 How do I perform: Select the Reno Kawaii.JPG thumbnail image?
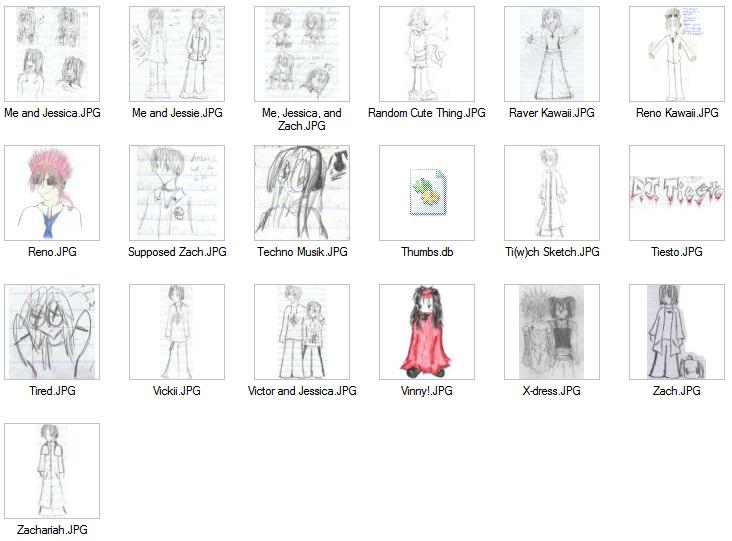pyautogui.click(x=677, y=54)
